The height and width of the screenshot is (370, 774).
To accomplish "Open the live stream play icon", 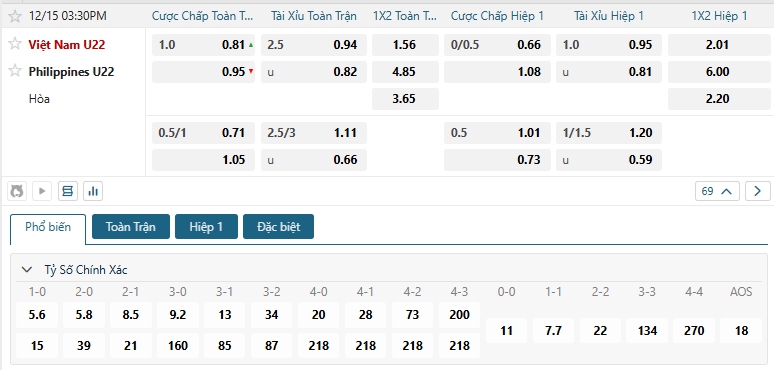I will point(42,191).
